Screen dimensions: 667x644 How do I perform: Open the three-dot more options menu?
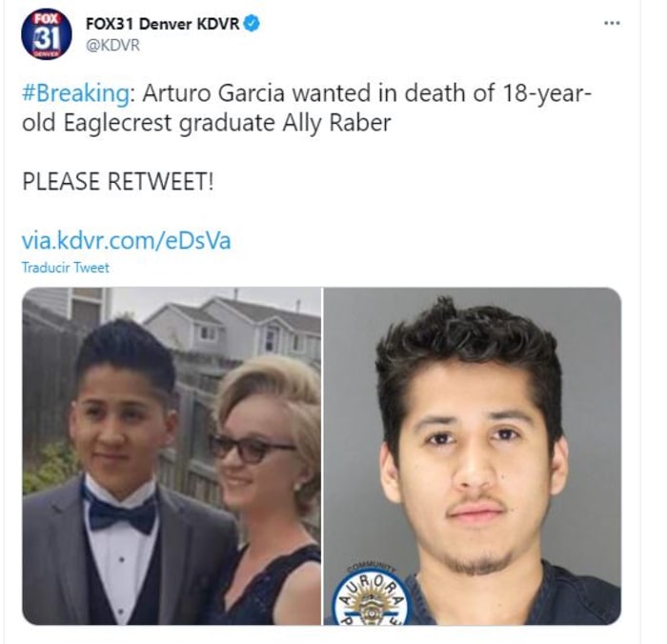tap(612, 23)
